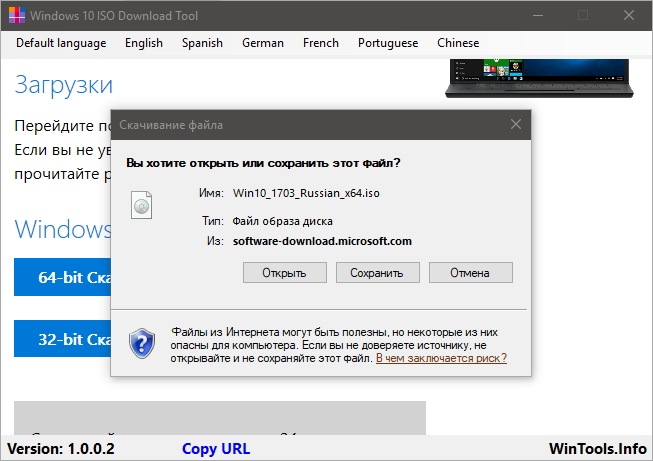Screen dimensions: 653x461
Task: Click the 'Файл образа диска' type text
Action: [282, 221]
